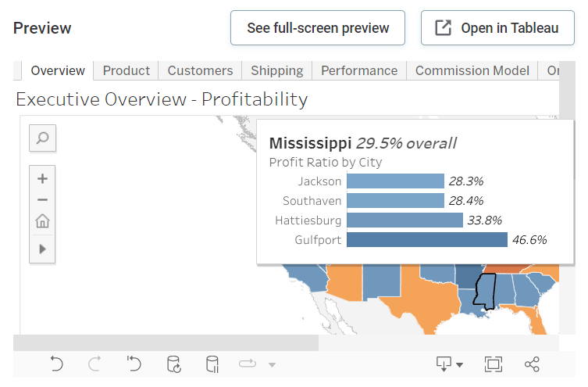The image size is (588, 387).
Task: Switch to the Product tab
Action: (126, 70)
